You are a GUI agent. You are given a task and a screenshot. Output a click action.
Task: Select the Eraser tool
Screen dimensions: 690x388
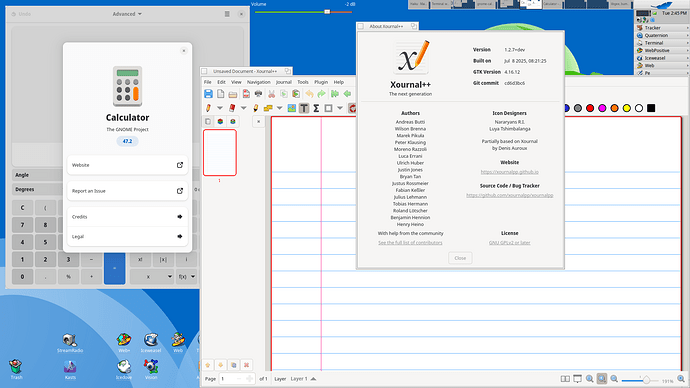(232, 108)
